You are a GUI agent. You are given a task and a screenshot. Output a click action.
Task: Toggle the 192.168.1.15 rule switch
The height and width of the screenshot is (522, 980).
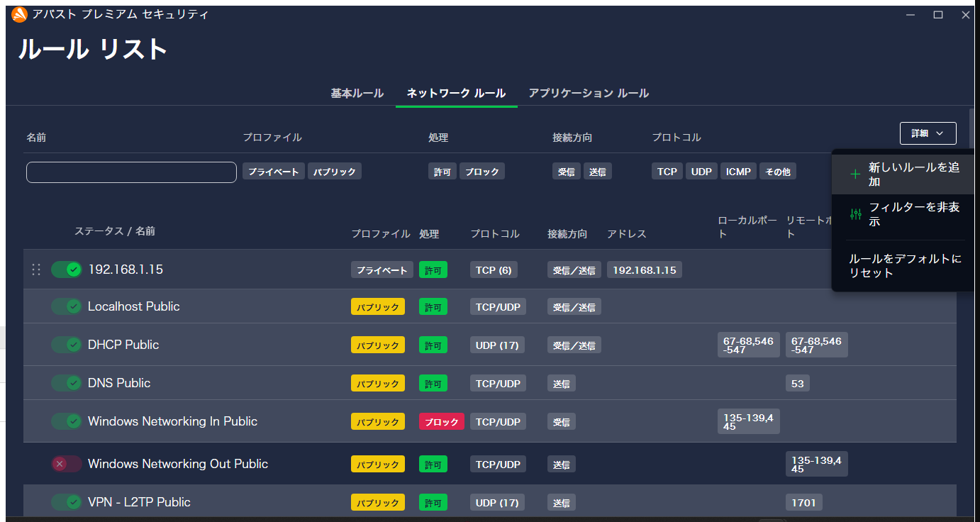[67, 270]
